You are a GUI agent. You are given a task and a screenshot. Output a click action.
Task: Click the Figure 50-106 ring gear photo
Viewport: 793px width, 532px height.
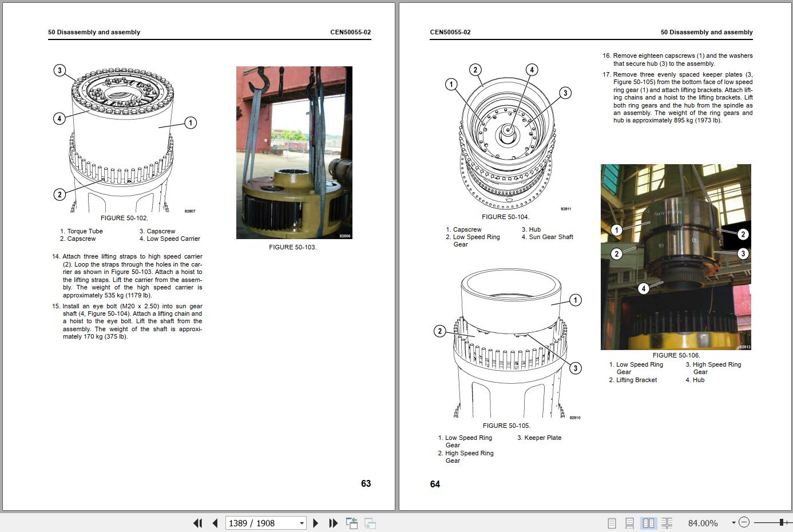(676, 257)
